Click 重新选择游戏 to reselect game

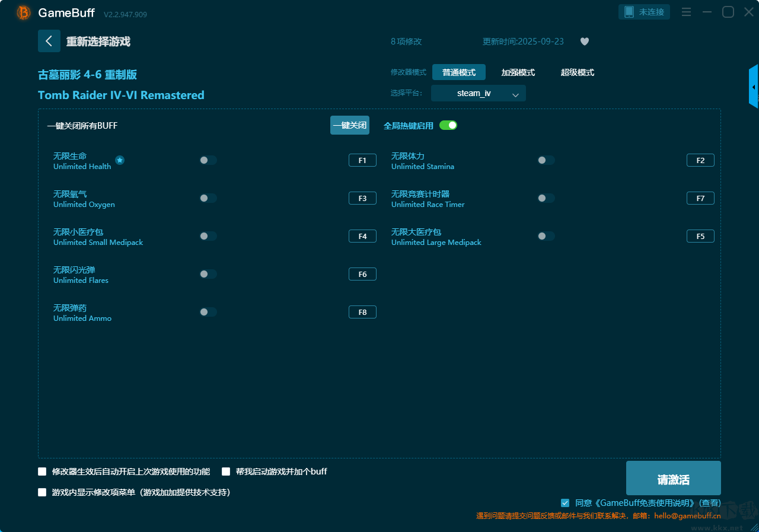98,42
